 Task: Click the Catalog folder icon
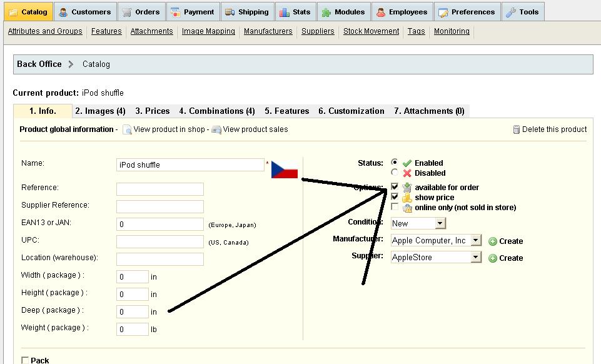click(x=13, y=13)
